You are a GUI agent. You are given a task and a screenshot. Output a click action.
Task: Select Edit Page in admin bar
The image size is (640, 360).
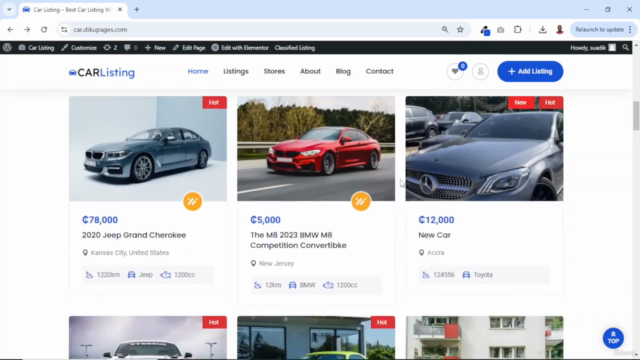pyautogui.click(x=189, y=48)
